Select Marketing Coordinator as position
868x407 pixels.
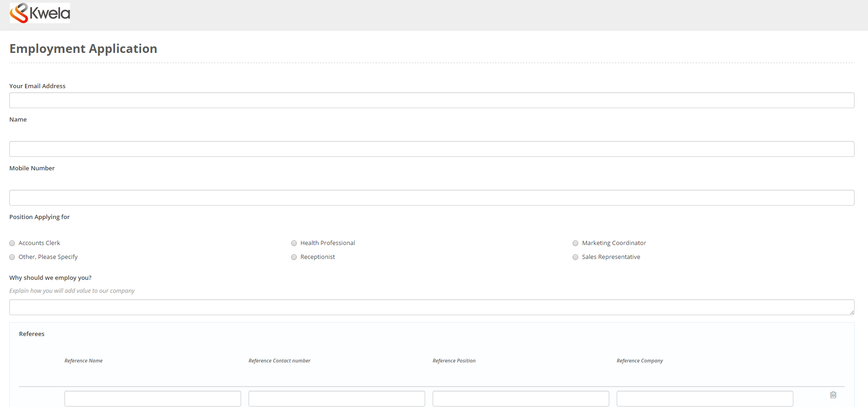point(575,243)
